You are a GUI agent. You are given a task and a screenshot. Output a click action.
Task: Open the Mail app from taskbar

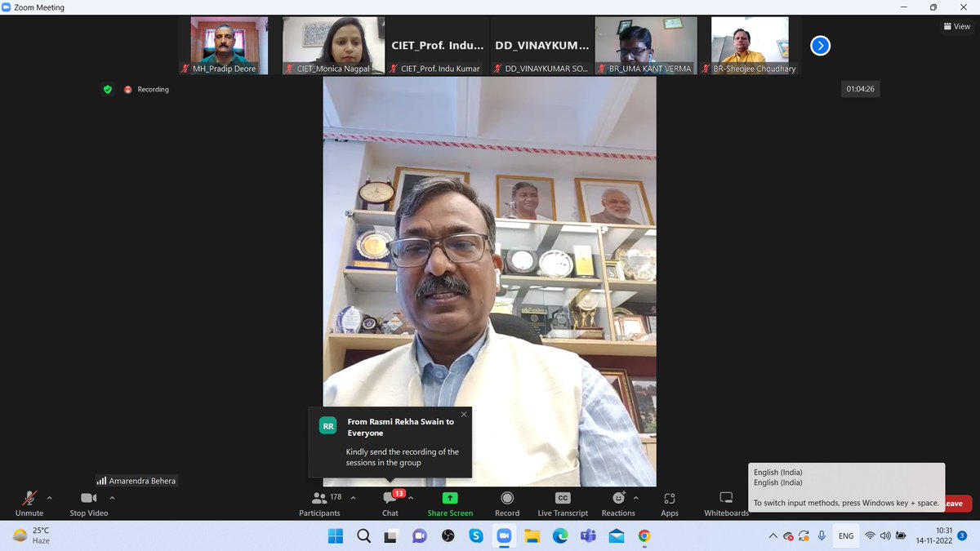point(616,536)
